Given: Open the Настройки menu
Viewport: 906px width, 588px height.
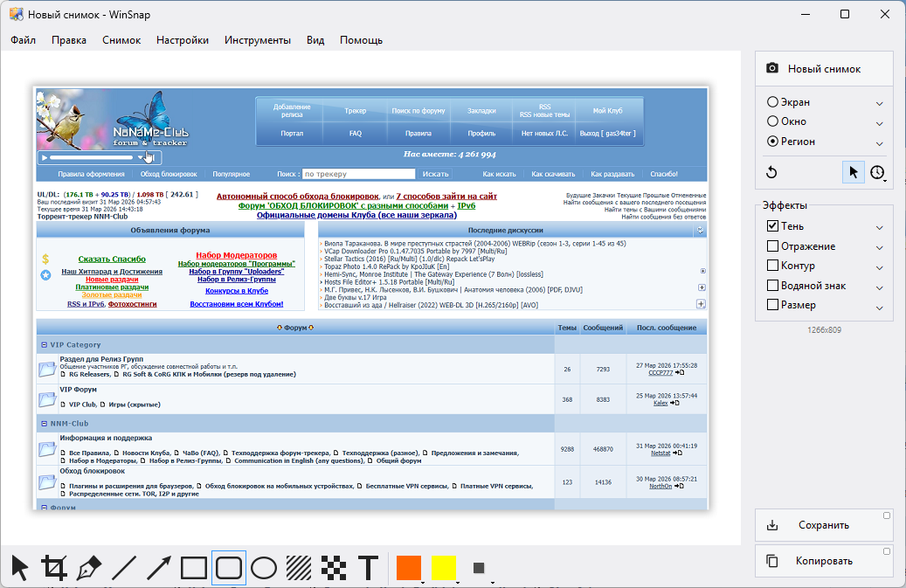Looking at the screenshot, I should (182, 40).
